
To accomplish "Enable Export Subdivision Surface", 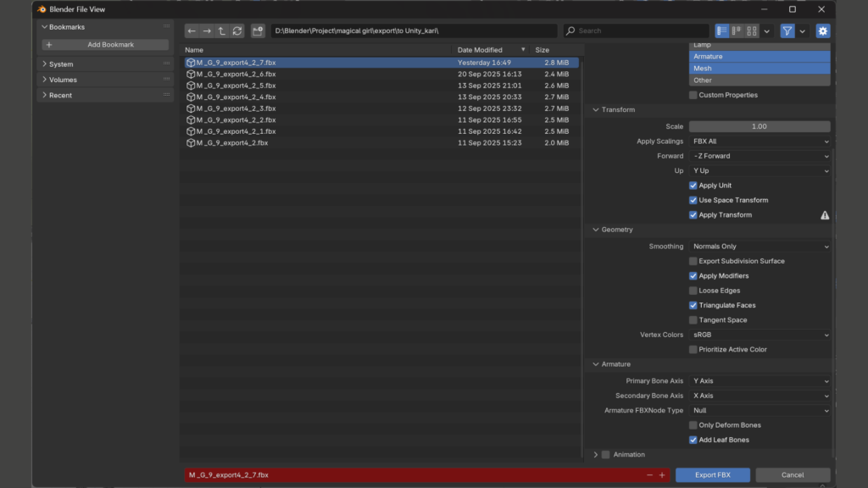I will (693, 261).
